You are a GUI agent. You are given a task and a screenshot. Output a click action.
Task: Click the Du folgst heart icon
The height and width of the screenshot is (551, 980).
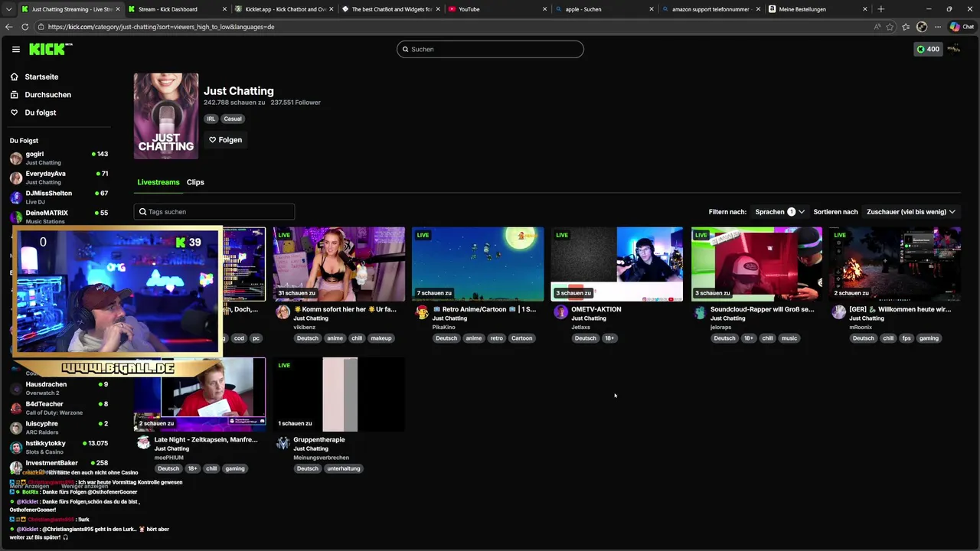click(x=15, y=112)
